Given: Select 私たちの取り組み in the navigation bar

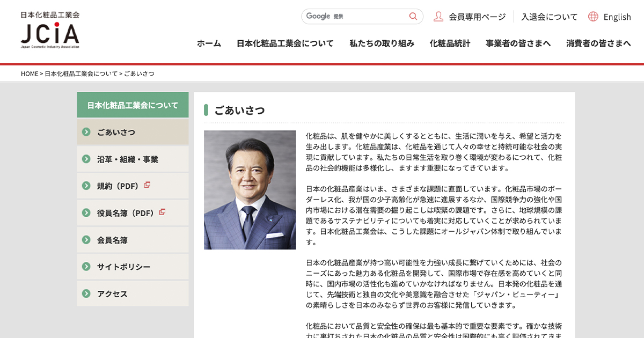Looking at the screenshot, I should tap(382, 43).
